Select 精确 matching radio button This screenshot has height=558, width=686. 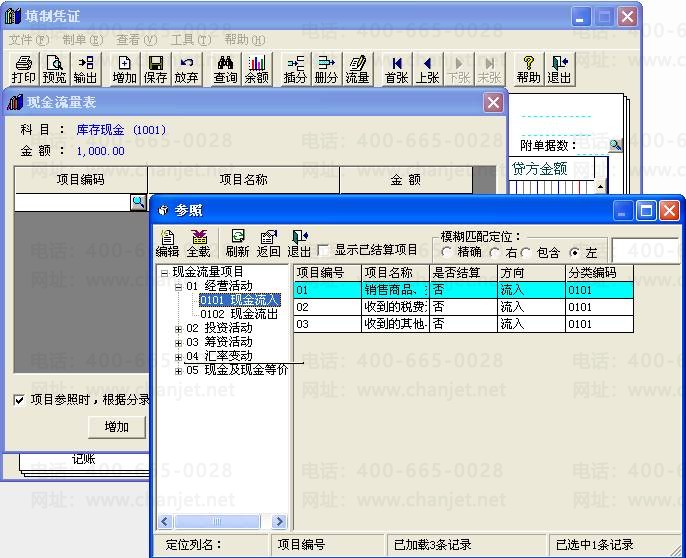click(447, 252)
